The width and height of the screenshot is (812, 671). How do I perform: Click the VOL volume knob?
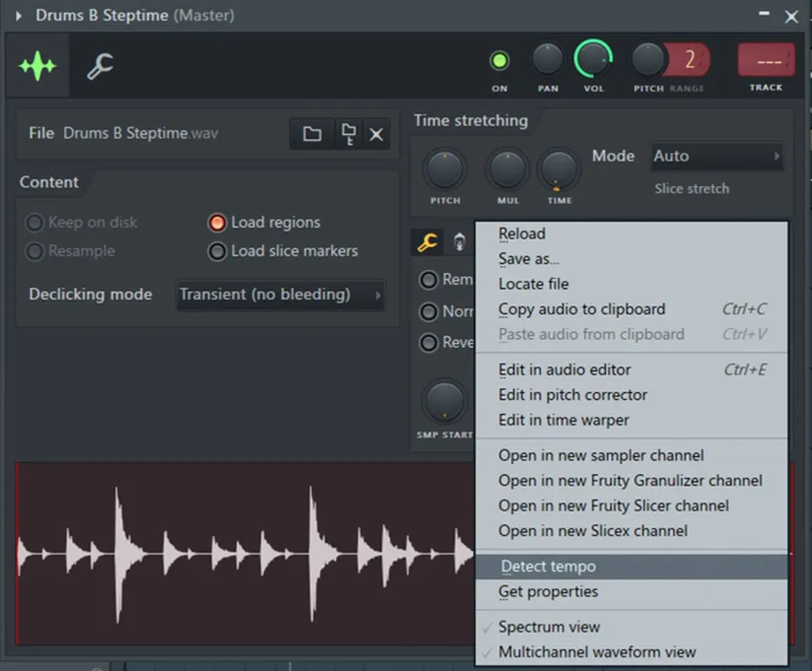(593, 59)
